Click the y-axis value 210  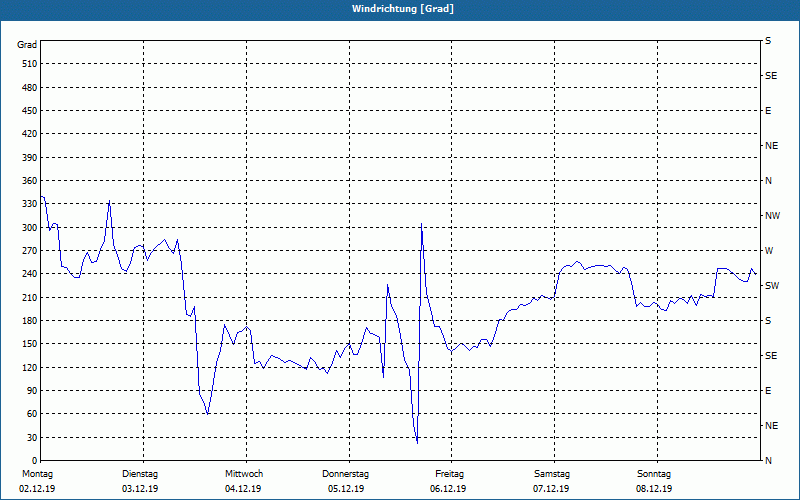click(x=30, y=297)
